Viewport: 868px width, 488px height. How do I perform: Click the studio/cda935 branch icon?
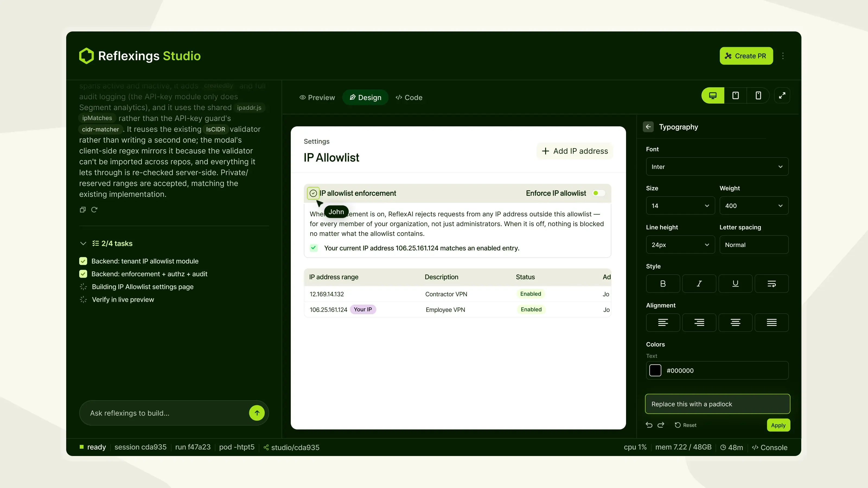(x=266, y=448)
